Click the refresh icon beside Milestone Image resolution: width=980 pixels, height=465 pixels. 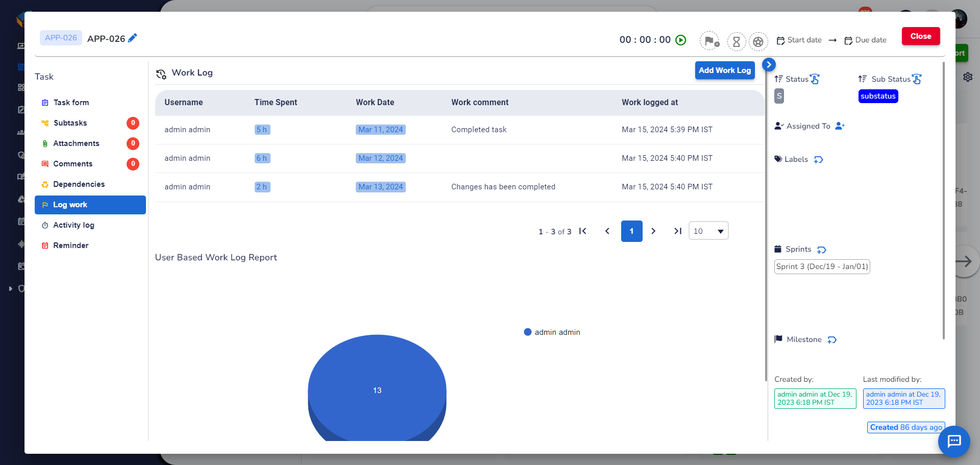pos(832,339)
